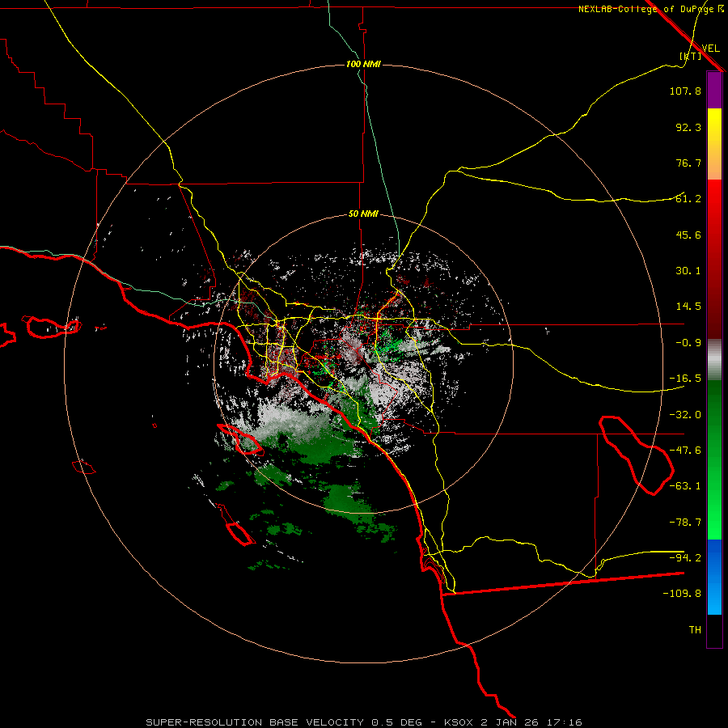Select the -47.6 velocity scale value
This screenshot has height=728, width=728.
point(685,451)
